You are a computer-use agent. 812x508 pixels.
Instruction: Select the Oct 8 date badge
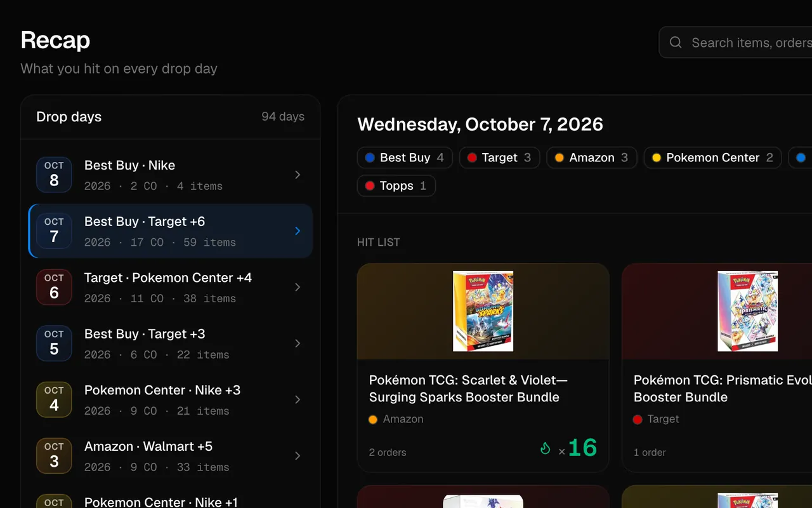(x=54, y=175)
